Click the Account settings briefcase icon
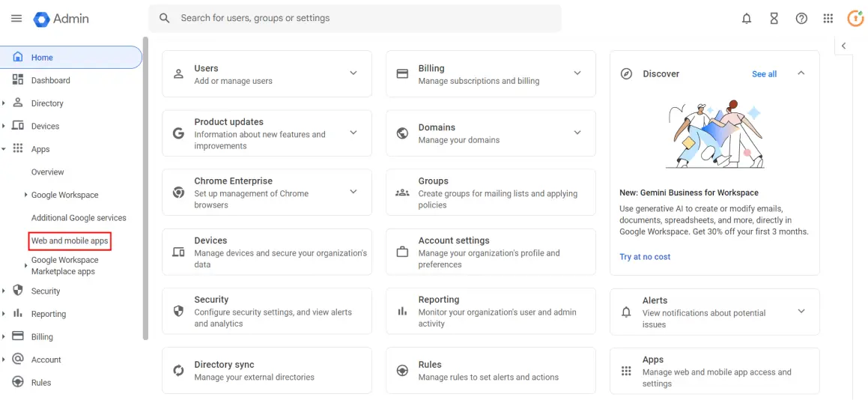The height and width of the screenshot is (400, 868). coord(402,252)
